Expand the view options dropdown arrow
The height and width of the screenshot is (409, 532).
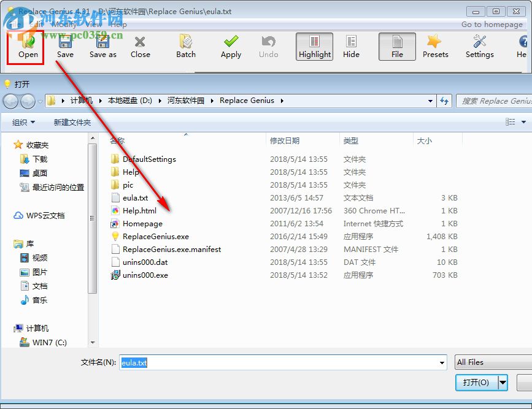pyautogui.click(x=524, y=122)
